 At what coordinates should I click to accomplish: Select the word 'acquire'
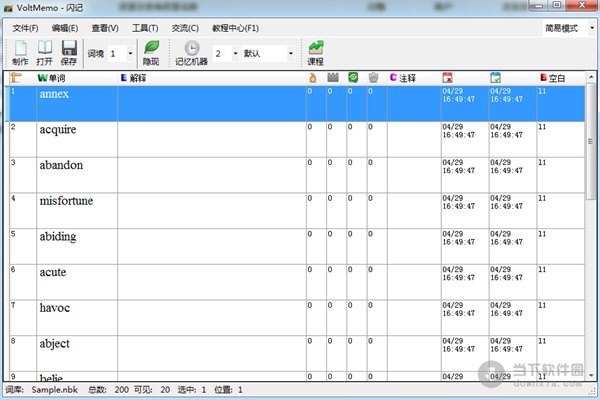pyautogui.click(x=58, y=130)
